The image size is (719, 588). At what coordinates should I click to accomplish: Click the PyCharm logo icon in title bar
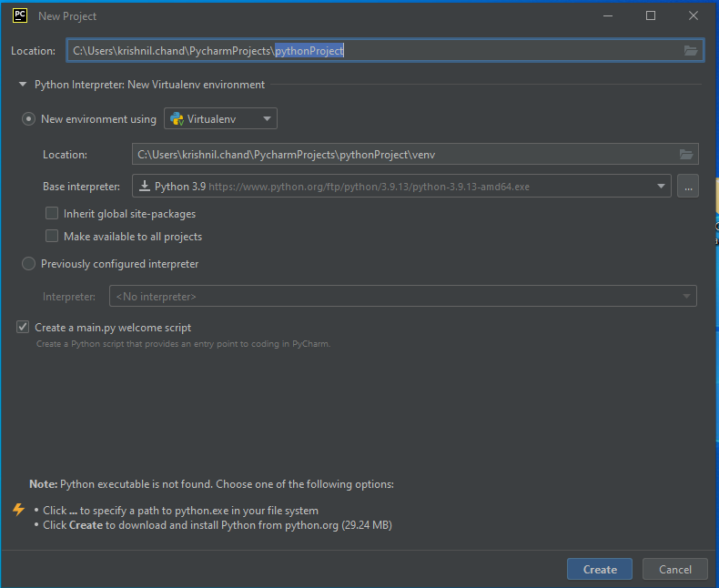[x=20, y=15]
